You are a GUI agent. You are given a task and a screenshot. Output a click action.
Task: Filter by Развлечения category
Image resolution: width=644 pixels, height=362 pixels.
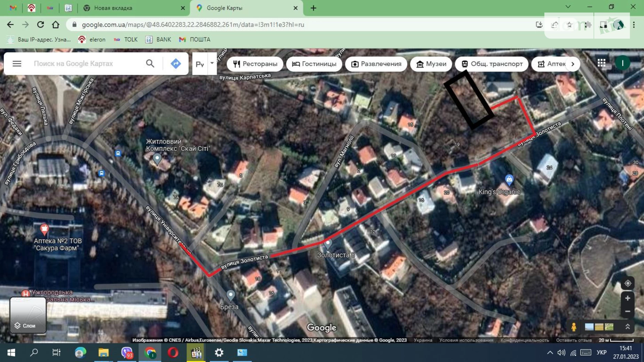[x=376, y=64]
